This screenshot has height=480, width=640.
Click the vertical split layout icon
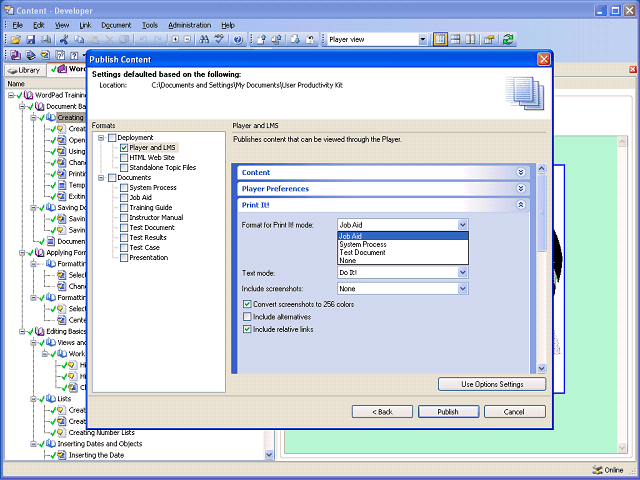[470, 40]
